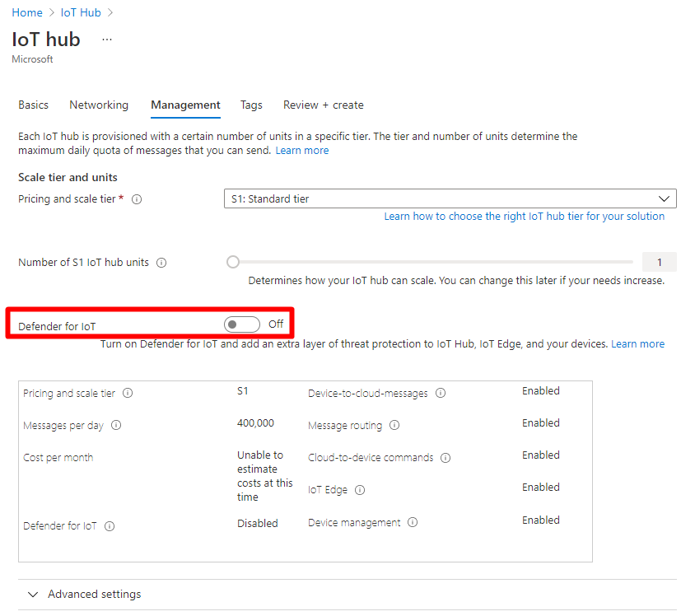The height and width of the screenshot is (616, 695).
Task: Click Learn more about Defender for IoT
Action: [x=638, y=343]
